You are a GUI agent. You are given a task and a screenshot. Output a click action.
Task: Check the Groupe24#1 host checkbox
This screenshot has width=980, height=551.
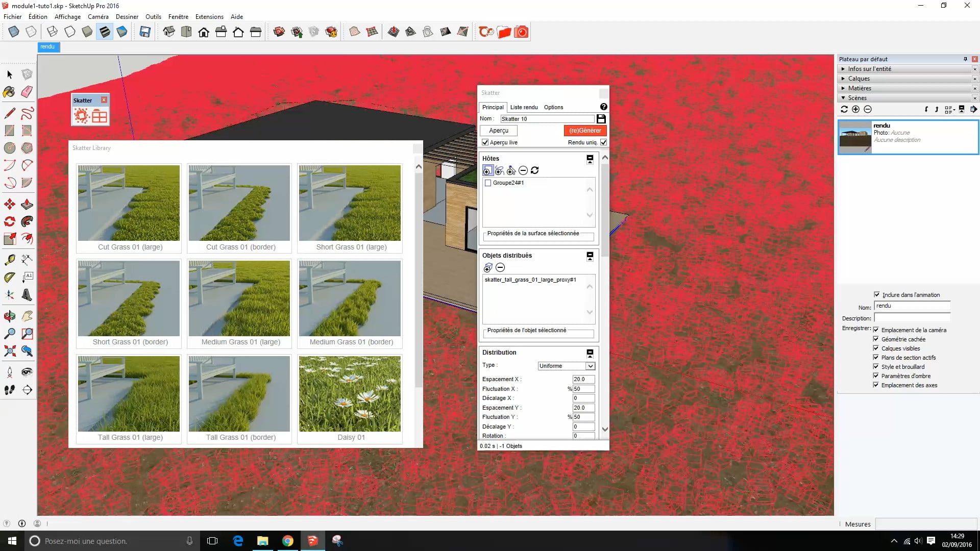click(x=488, y=183)
